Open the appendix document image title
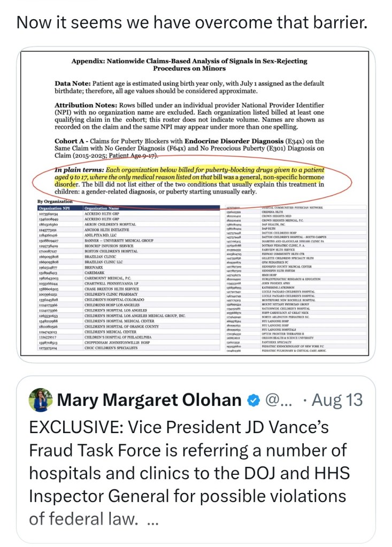 pyautogui.click(x=189, y=65)
